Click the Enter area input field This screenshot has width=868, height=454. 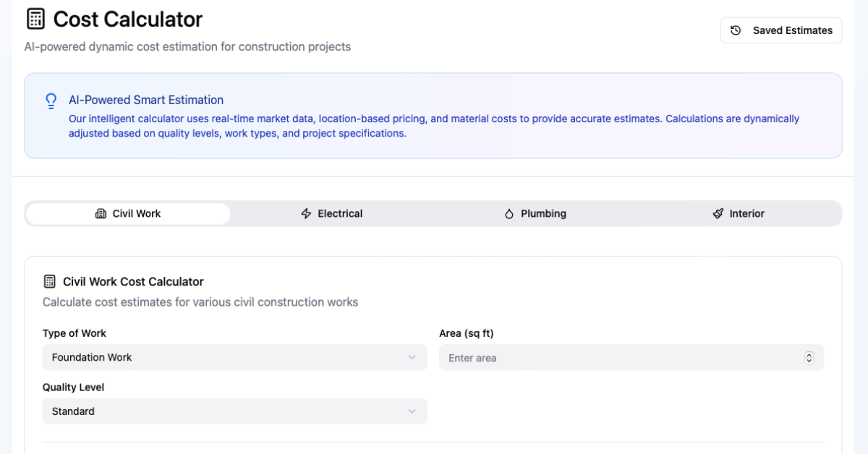tap(615, 357)
